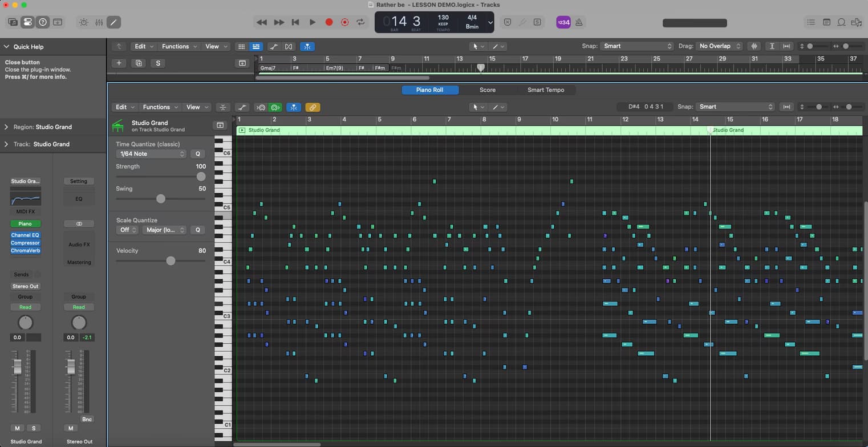Switch to the Score tab
This screenshot has height=447, width=868.
[x=487, y=90]
